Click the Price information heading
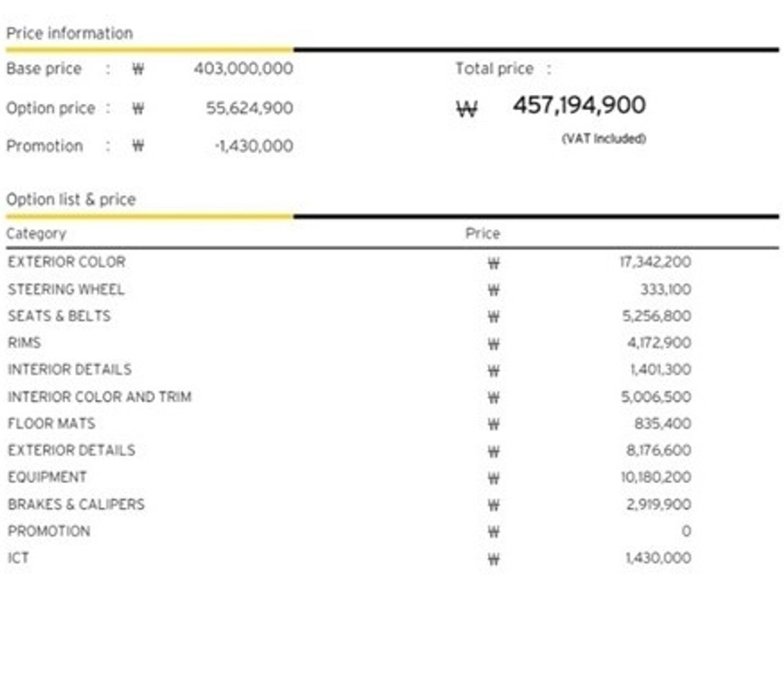Screen dimensions: 784x676 click(x=69, y=33)
